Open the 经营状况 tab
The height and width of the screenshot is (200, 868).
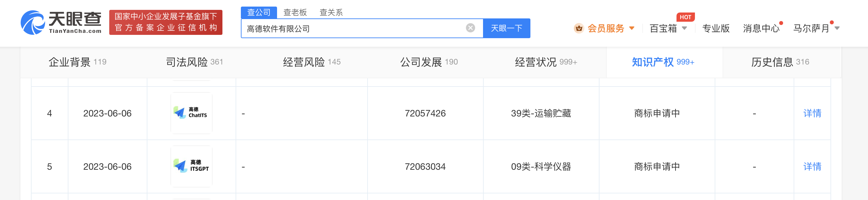click(x=546, y=62)
